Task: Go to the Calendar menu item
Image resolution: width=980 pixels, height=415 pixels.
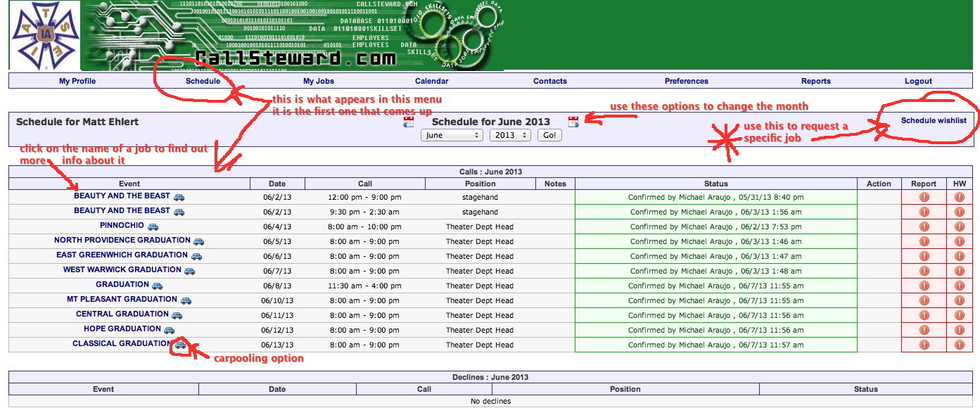Action: pyautogui.click(x=431, y=81)
